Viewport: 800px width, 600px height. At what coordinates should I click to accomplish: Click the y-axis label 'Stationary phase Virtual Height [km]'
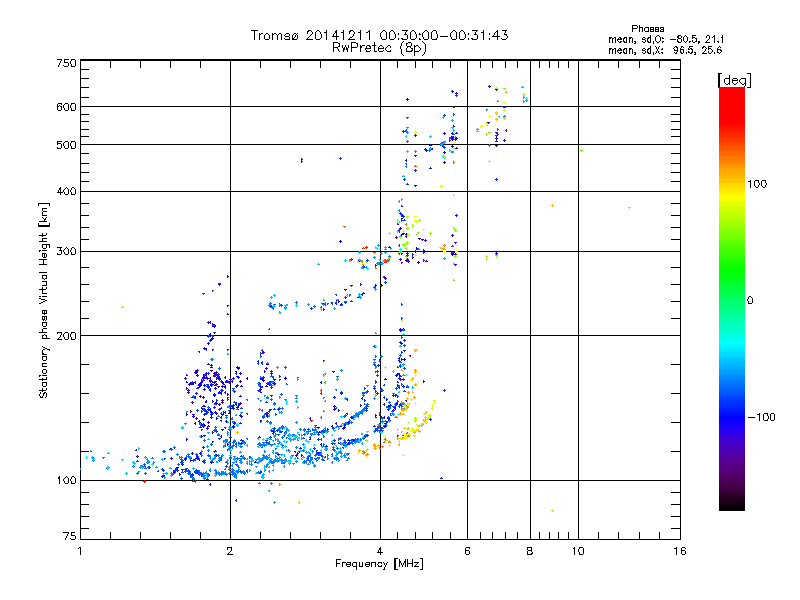coord(44,300)
